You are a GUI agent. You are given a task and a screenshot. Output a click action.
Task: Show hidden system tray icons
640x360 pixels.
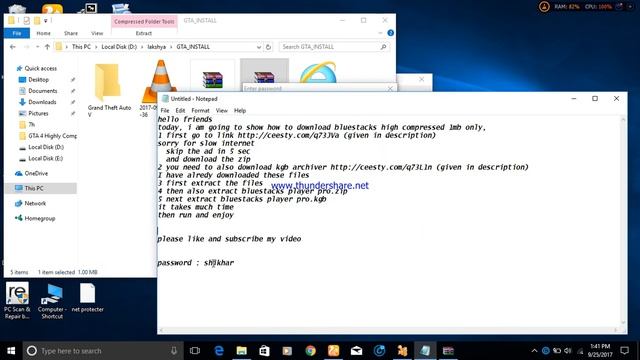click(x=534, y=351)
